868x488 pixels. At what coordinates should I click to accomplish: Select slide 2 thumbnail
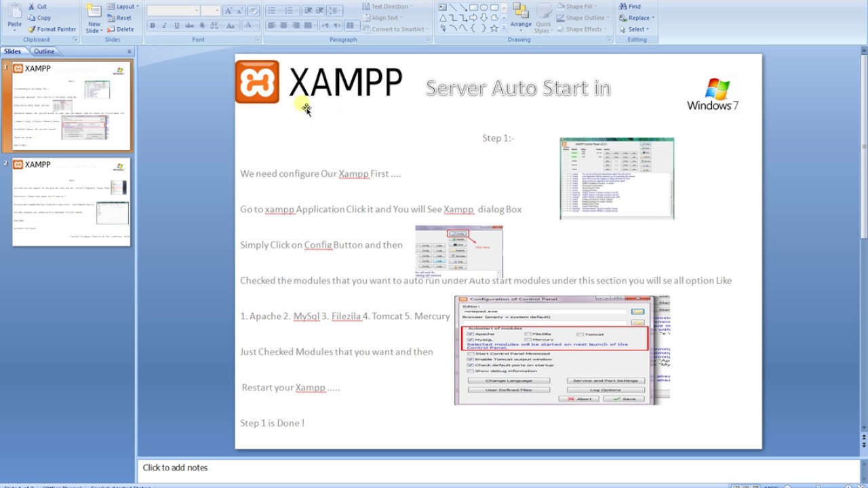coord(71,202)
